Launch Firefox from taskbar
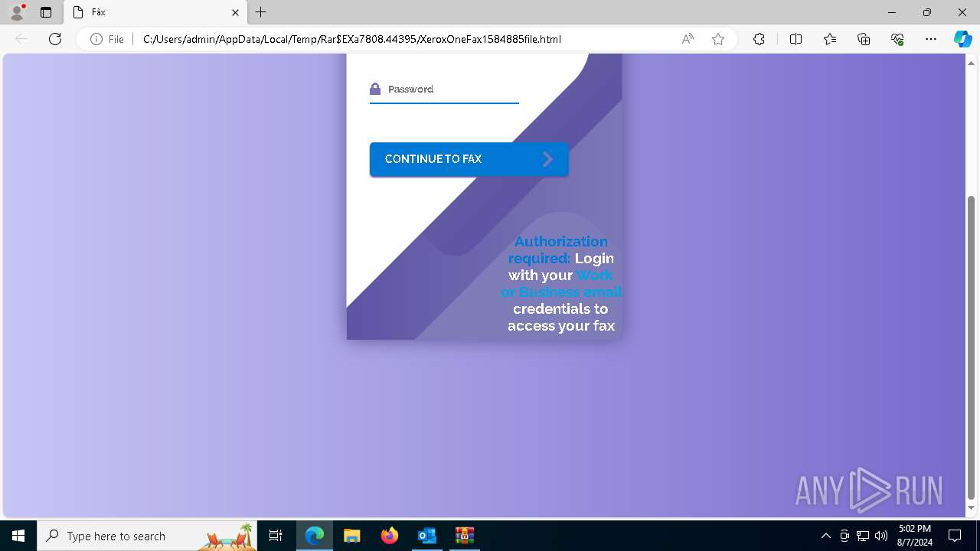The image size is (980, 551). click(x=390, y=536)
